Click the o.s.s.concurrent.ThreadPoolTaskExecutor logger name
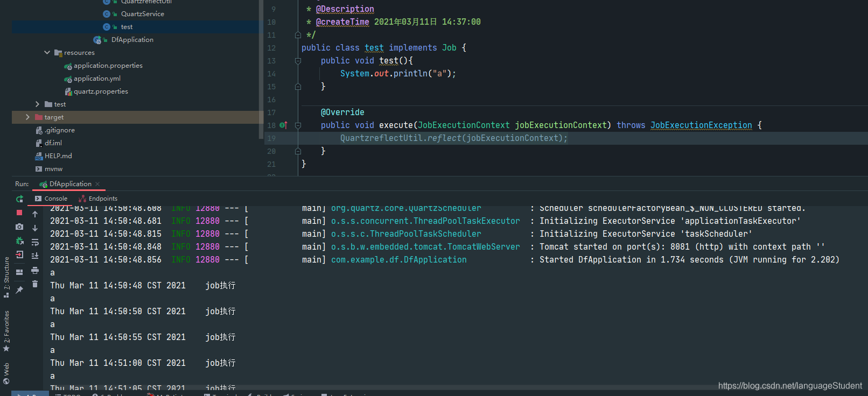Image resolution: width=868 pixels, height=396 pixels. pos(425,221)
